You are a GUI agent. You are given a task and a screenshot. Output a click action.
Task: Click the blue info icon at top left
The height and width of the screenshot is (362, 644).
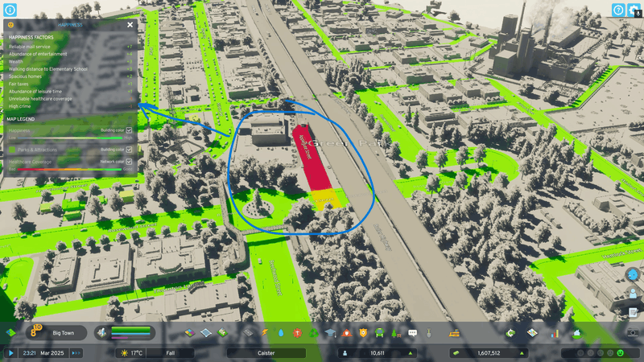coord(10,10)
